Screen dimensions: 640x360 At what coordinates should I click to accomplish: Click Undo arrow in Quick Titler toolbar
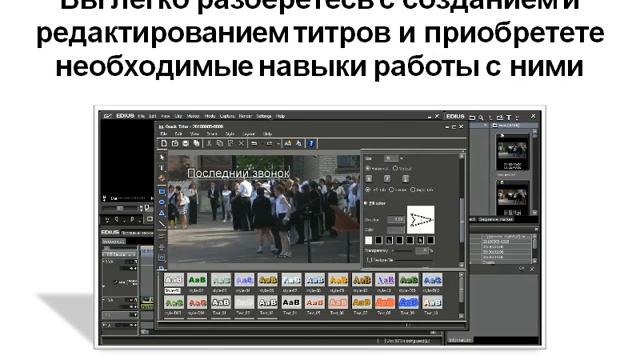click(x=254, y=144)
